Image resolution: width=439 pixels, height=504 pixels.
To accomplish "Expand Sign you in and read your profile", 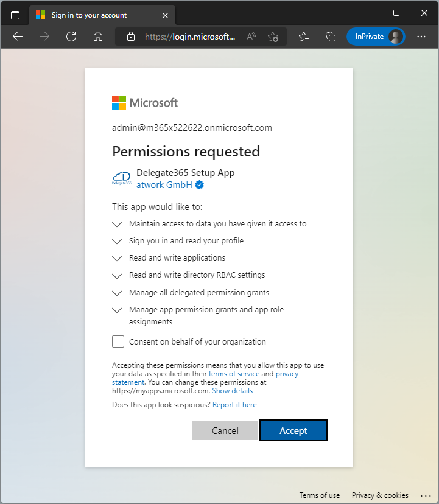I will click(118, 241).
